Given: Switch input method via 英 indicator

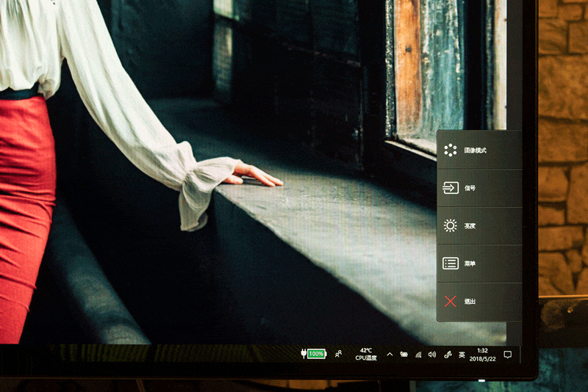Looking at the screenshot, I should [x=462, y=355].
